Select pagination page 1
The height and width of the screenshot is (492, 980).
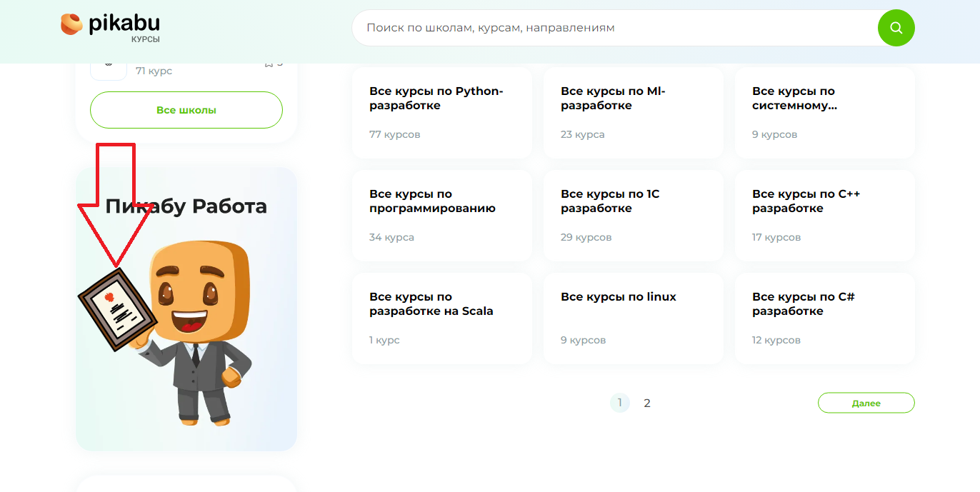pos(619,403)
